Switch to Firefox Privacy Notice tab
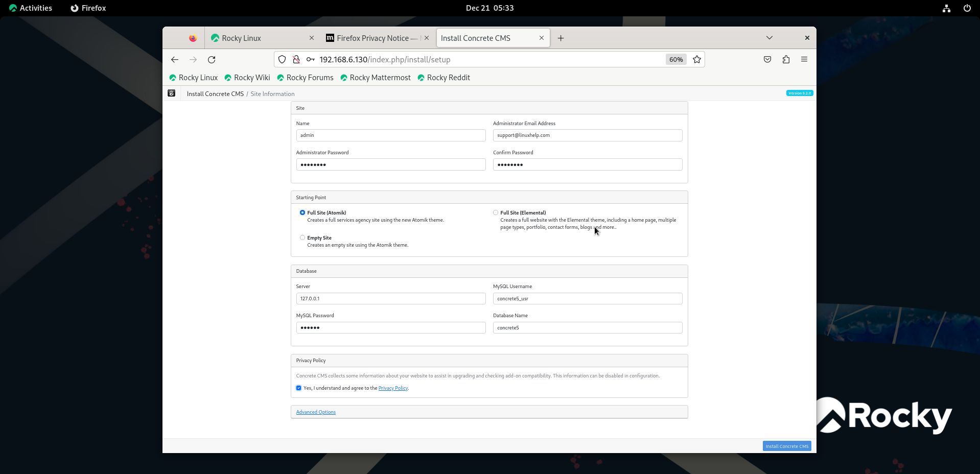Image resolution: width=980 pixels, height=474 pixels. (377, 38)
